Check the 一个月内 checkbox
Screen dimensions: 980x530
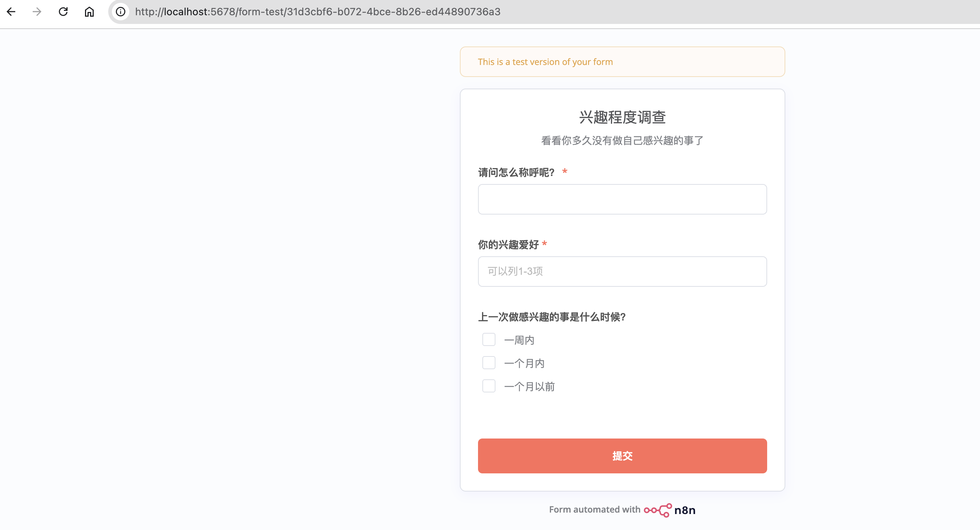coord(489,363)
